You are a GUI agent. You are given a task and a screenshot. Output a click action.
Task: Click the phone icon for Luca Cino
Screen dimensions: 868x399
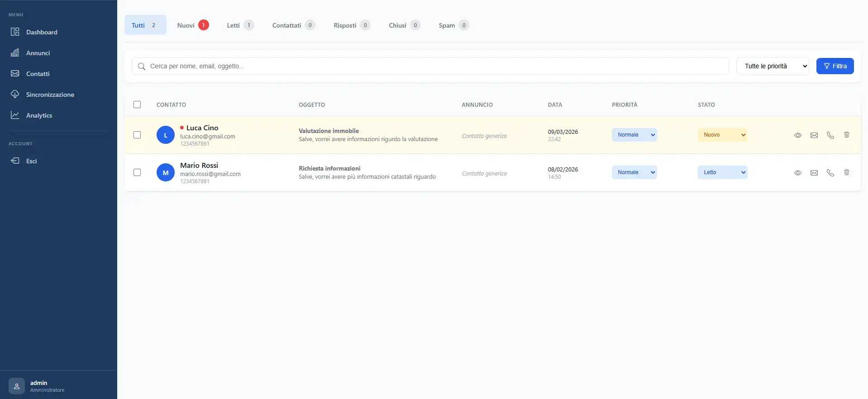point(830,135)
